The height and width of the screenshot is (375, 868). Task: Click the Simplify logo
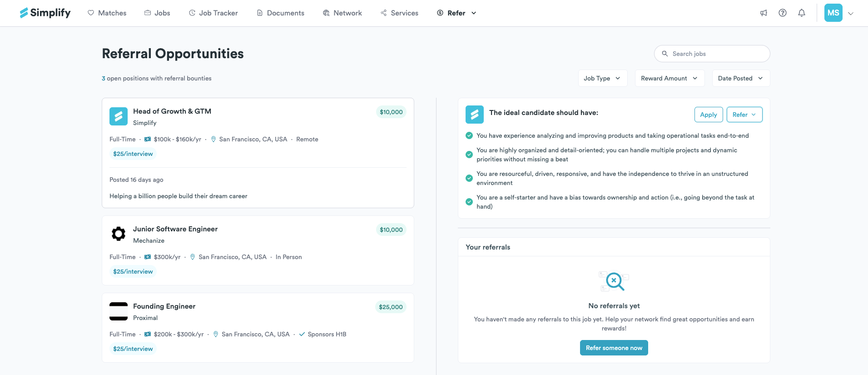[45, 13]
